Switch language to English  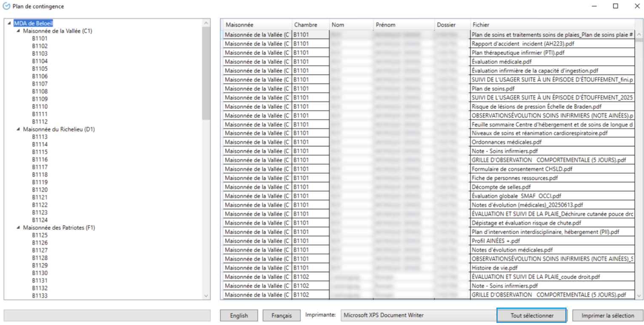tap(239, 316)
